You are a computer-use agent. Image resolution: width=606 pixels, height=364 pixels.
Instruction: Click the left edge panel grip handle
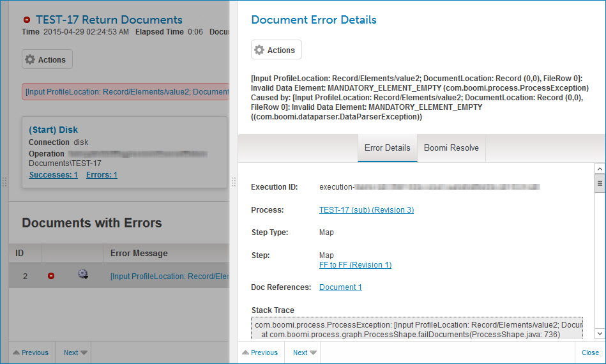coord(4,181)
